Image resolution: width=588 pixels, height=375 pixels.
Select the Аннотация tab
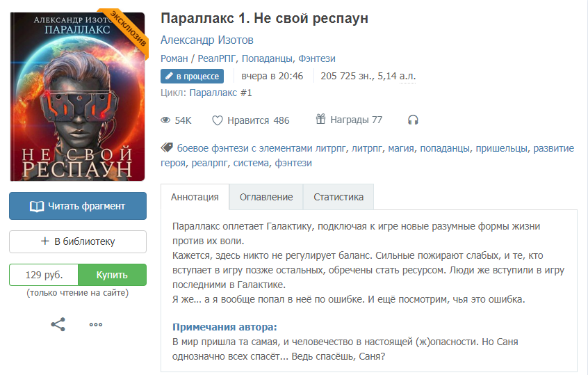195,197
